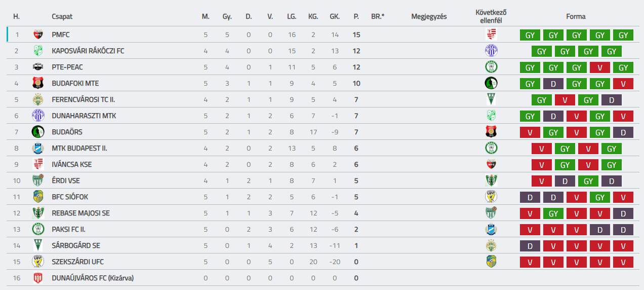
Task: Open the Szekszárdi UFC logo in the team column
Action: coord(38,262)
